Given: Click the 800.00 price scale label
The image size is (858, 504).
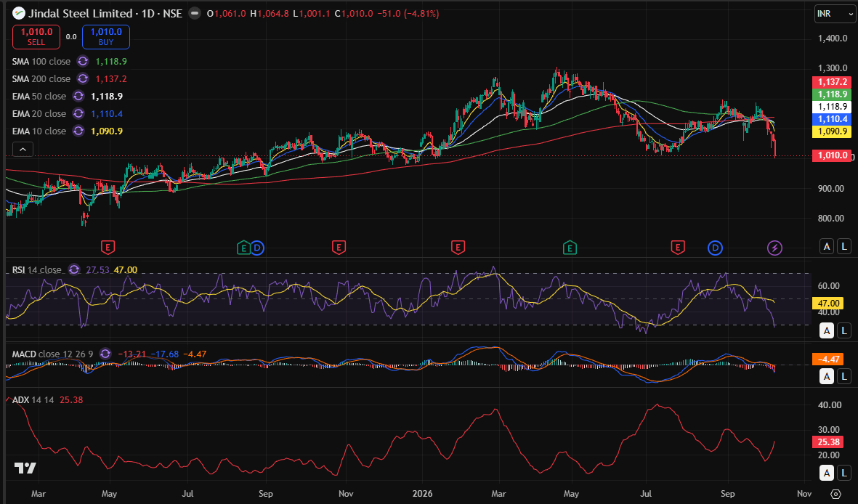Looking at the screenshot, I should (x=830, y=219).
